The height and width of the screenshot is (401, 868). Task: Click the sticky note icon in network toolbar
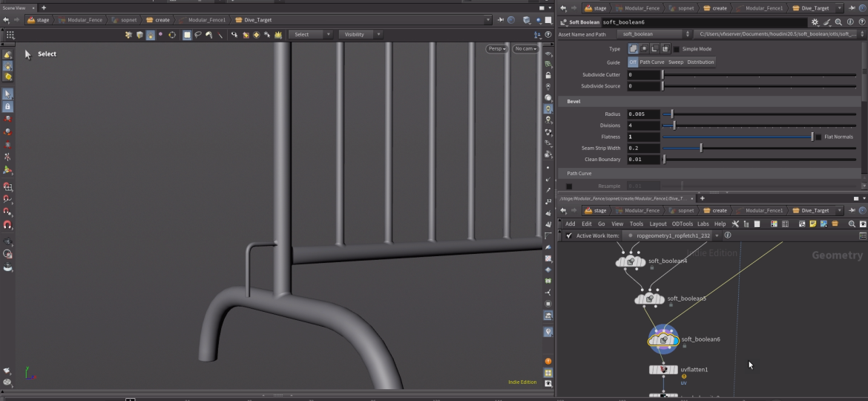pyautogui.click(x=812, y=224)
